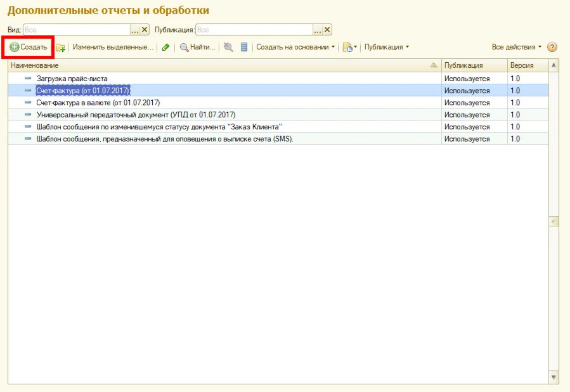Open the help question mark icon
Viewport: 570px width, 392px height.
click(x=552, y=48)
